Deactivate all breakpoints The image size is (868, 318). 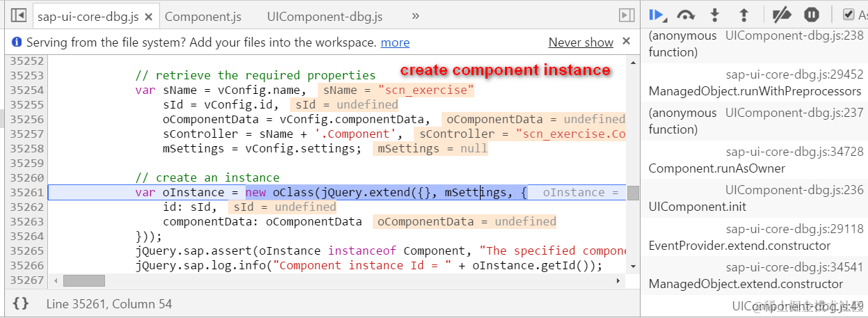pos(782,15)
